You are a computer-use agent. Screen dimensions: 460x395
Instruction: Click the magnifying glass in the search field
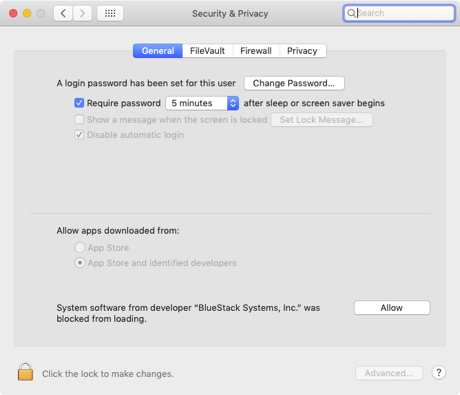coord(351,13)
